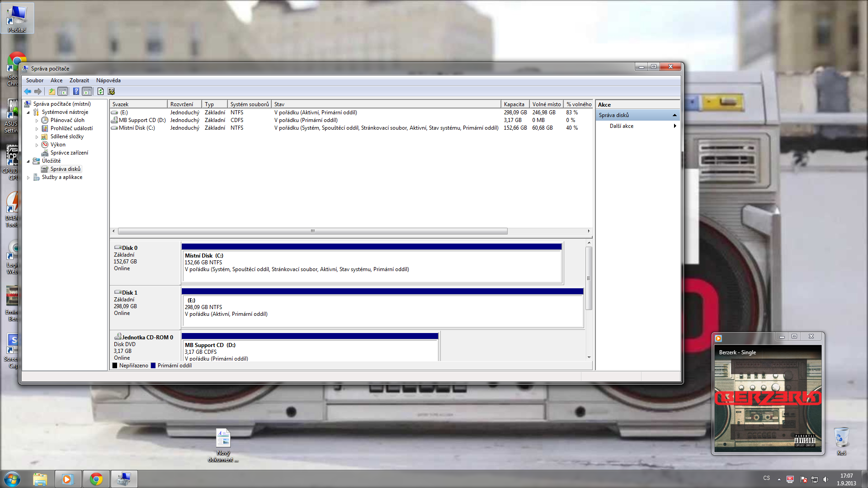
Task: Click the horizontal scrollbar of volume list
Action: pyautogui.click(x=312, y=231)
